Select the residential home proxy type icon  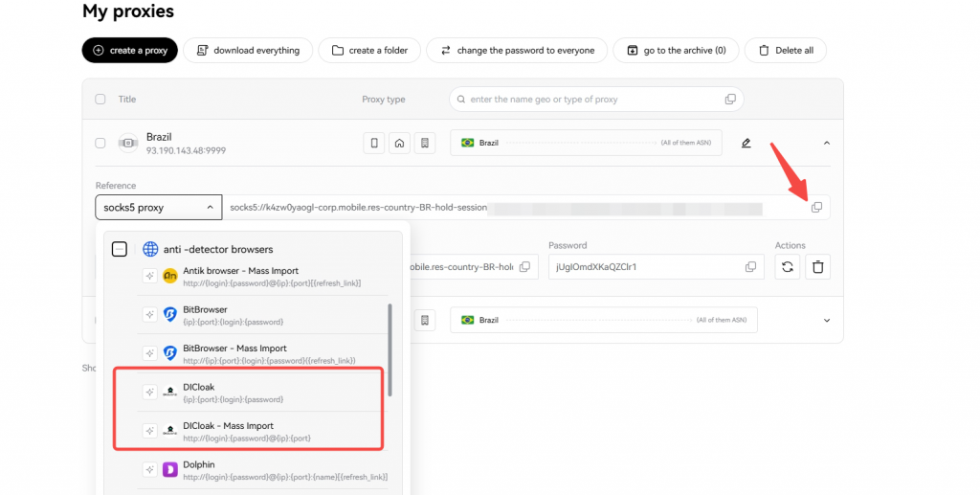click(x=400, y=144)
